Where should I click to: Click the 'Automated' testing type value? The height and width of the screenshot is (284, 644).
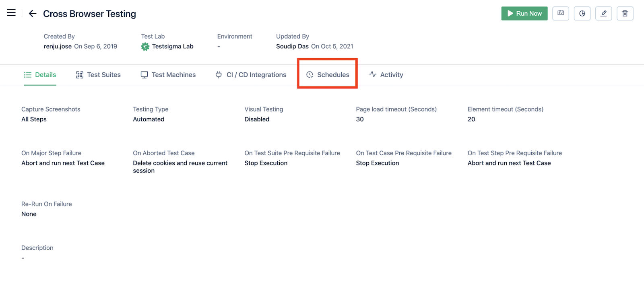click(x=149, y=119)
